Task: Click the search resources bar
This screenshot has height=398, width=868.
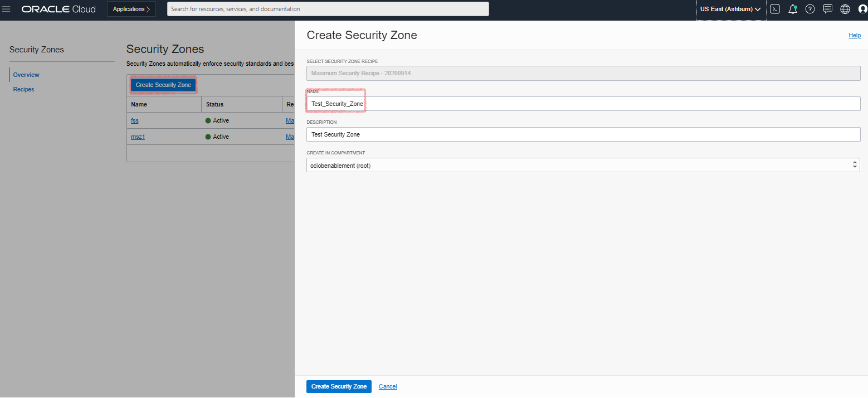Action: [328, 9]
